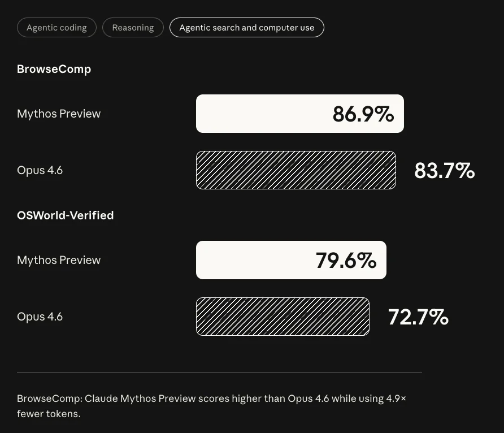Click the BrowseComp footnote text
The image size is (504, 433).
(x=211, y=406)
